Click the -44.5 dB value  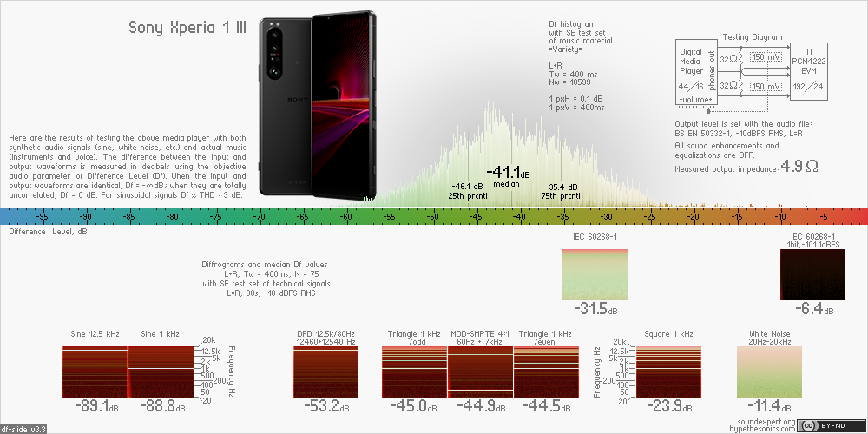coord(545,406)
